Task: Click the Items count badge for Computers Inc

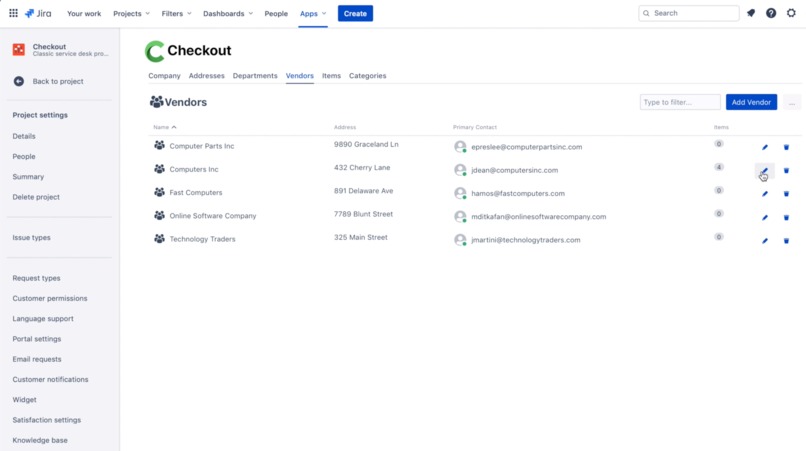Action: [719, 167]
